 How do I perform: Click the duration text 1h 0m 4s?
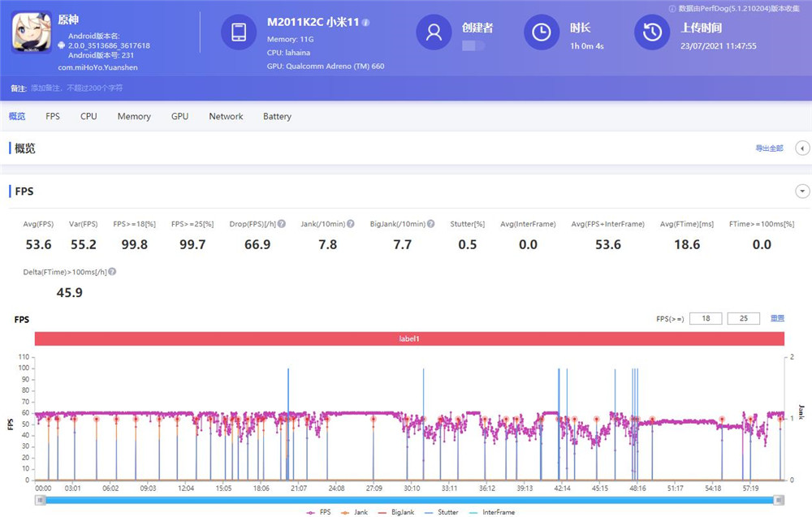(587, 46)
